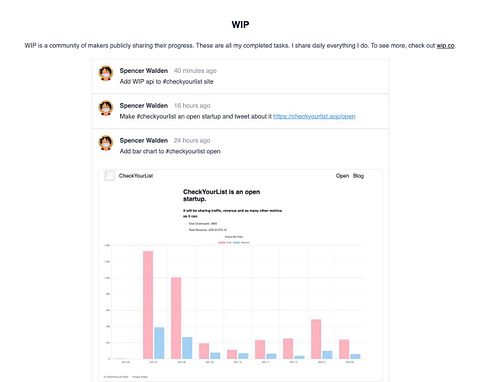The width and height of the screenshot is (480, 382).
Task: Click the CheckYourList brand name text
Action: [x=136, y=176]
